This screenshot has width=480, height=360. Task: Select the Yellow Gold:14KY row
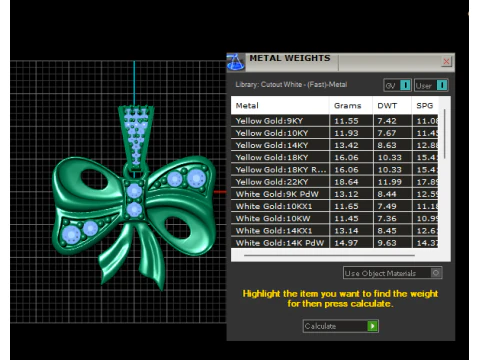coord(334,145)
